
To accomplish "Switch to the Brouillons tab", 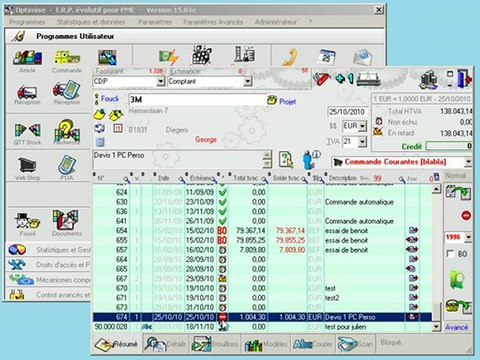I will tap(215, 344).
